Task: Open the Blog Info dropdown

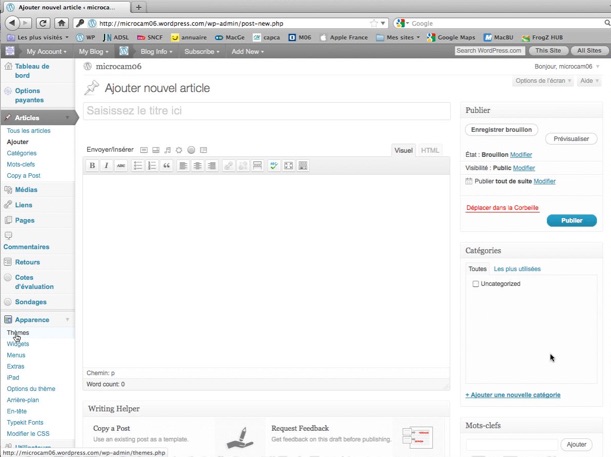Action: (x=156, y=51)
